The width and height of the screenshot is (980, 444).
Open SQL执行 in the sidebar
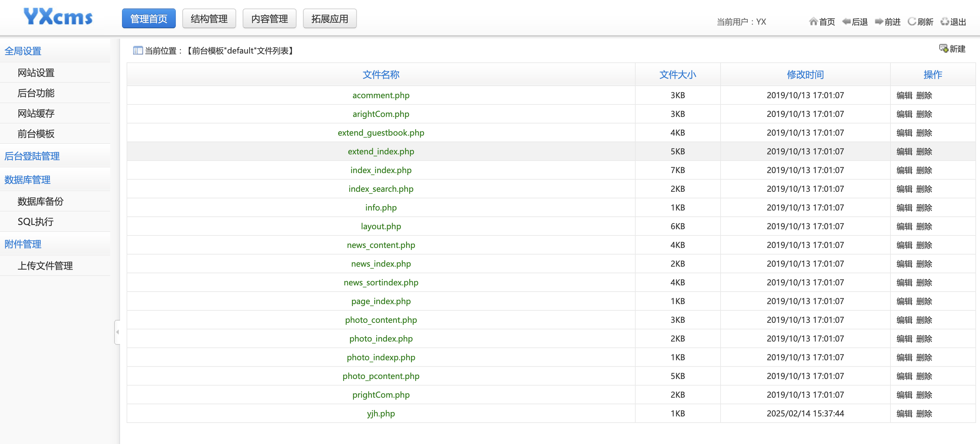(x=35, y=221)
